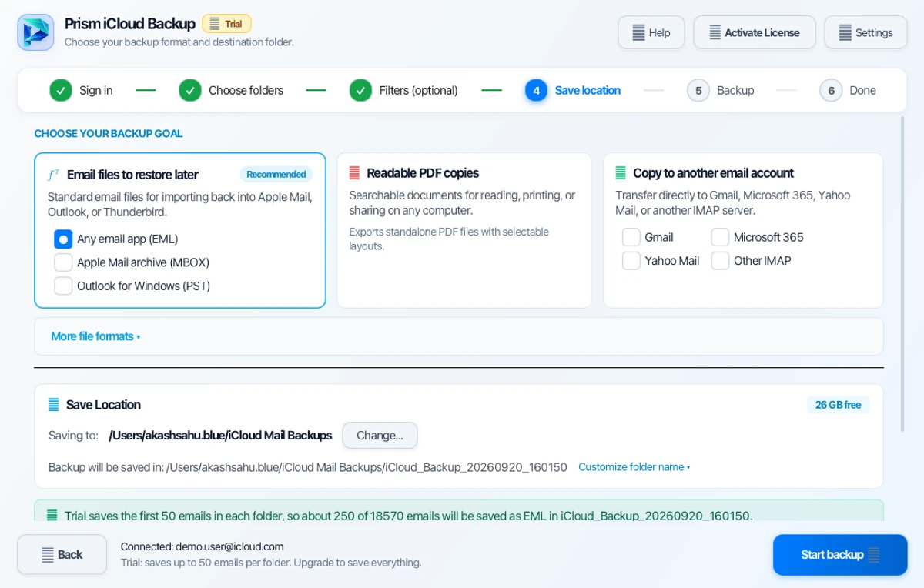Click the Email files to restore later icon
The width and height of the screenshot is (924, 588).
point(54,175)
